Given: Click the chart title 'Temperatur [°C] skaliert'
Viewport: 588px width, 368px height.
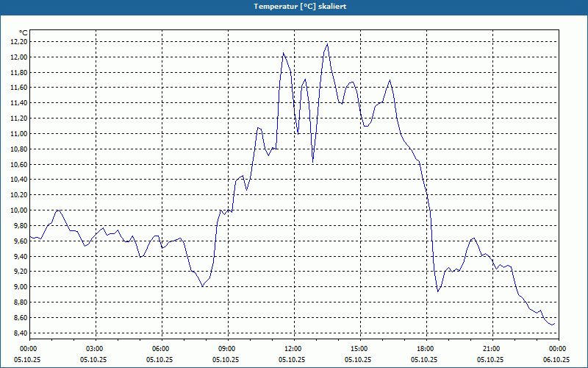Looking at the screenshot, I should pos(300,7).
